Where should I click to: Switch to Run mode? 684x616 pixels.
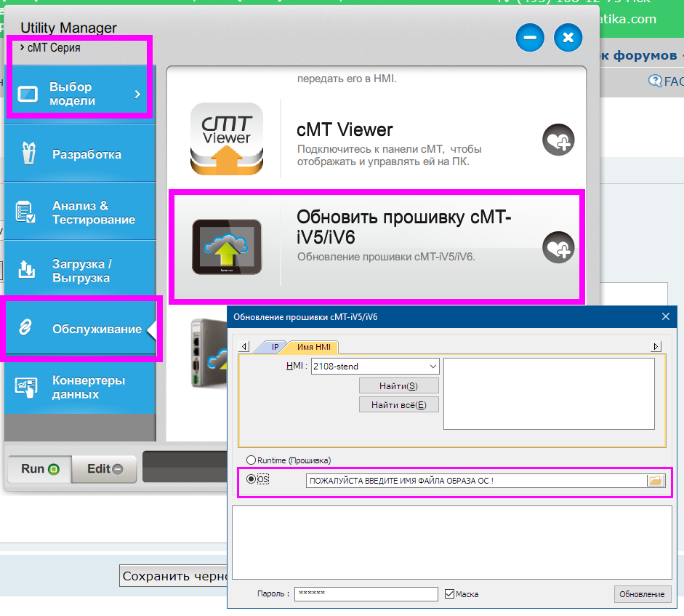40,469
